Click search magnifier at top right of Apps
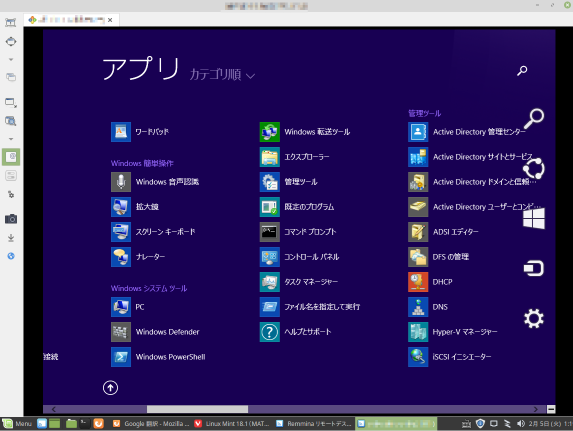573x431 pixels. coord(522,70)
